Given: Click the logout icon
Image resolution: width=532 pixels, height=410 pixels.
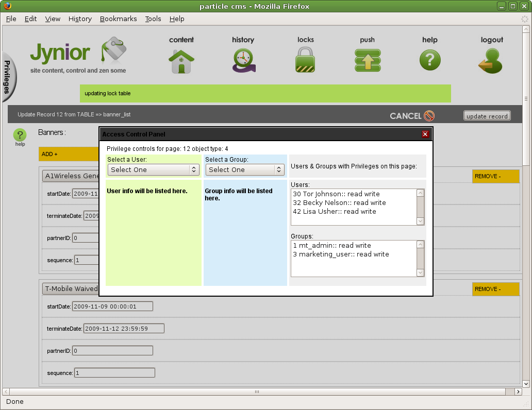Looking at the screenshot, I should pyautogui.click(x=491, y=60).
